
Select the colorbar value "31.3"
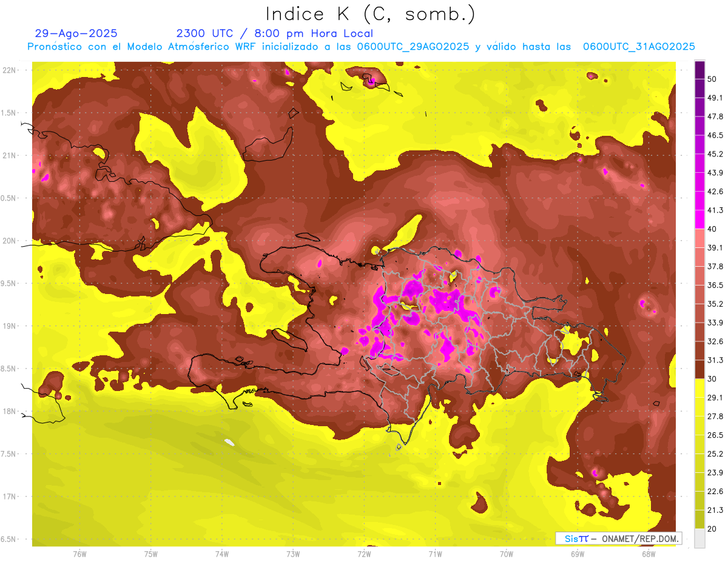[x=715, y=360]
